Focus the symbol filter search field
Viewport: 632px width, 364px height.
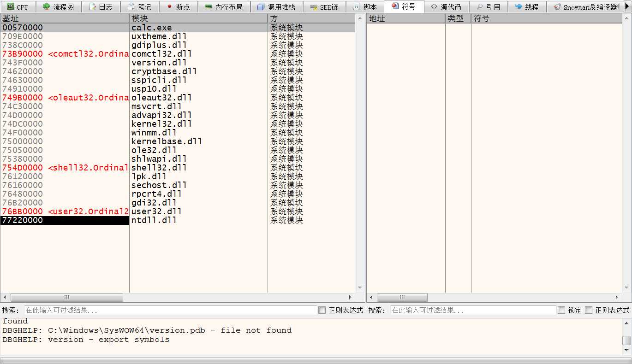pyautogui.click(x=473, y=310)
